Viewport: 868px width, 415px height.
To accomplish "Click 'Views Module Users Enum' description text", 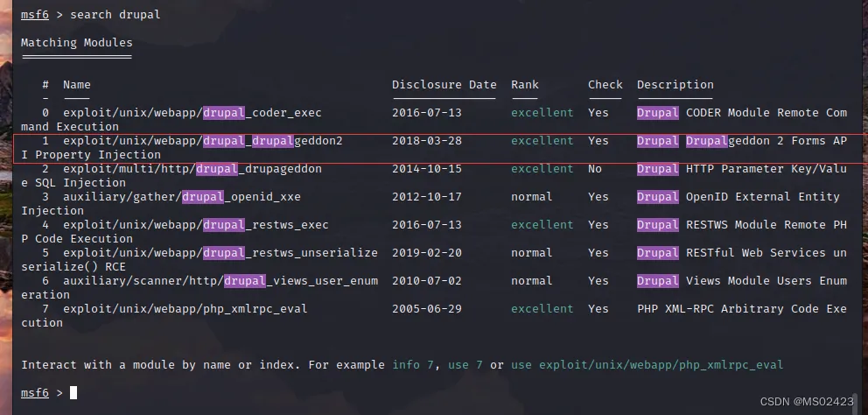I will pyautogui.click(x=766, y=281).
